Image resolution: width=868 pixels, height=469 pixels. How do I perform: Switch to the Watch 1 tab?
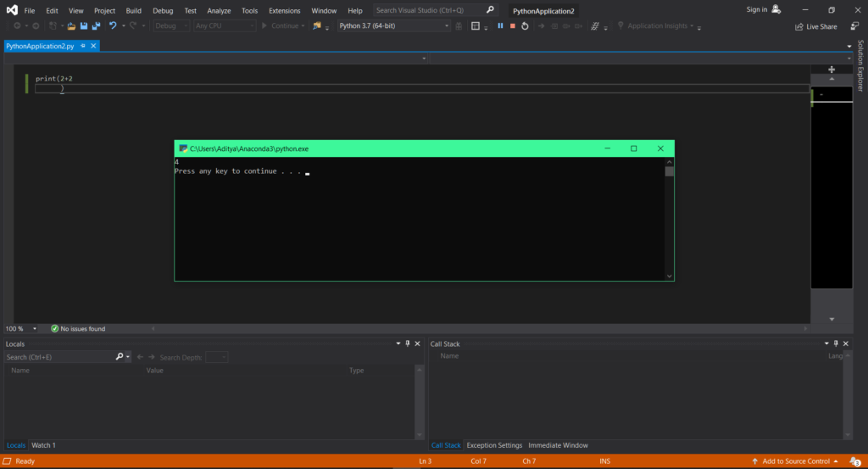pyautogui.click(x=43, y=445)
